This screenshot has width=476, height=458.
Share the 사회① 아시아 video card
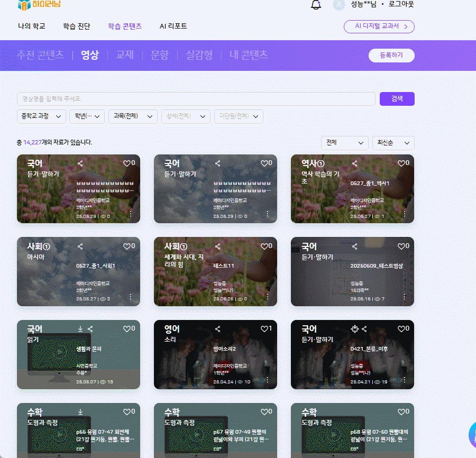[x=80, y=246]
